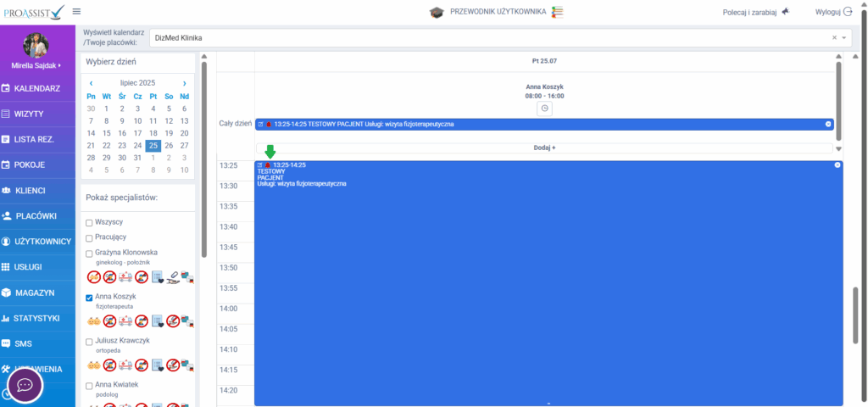Click the clock icon under Anna Koszyk

(545, 109)
